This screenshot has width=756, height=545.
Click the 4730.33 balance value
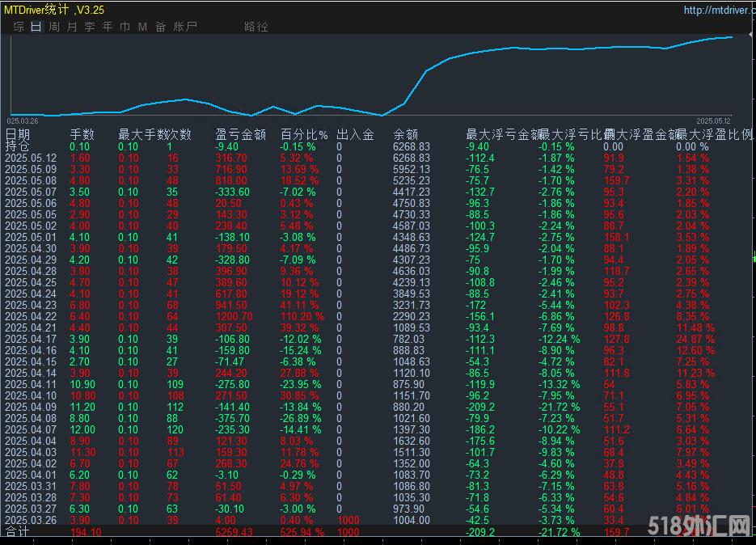coord(412,214)
